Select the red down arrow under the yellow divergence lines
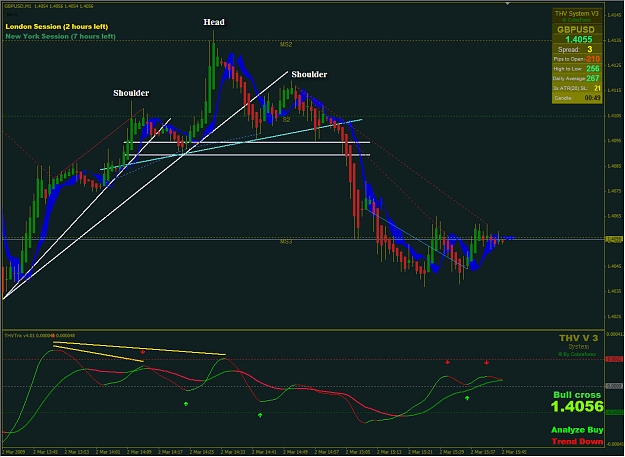The height and width of the screenshot is (457, 625). click(143, 352)
